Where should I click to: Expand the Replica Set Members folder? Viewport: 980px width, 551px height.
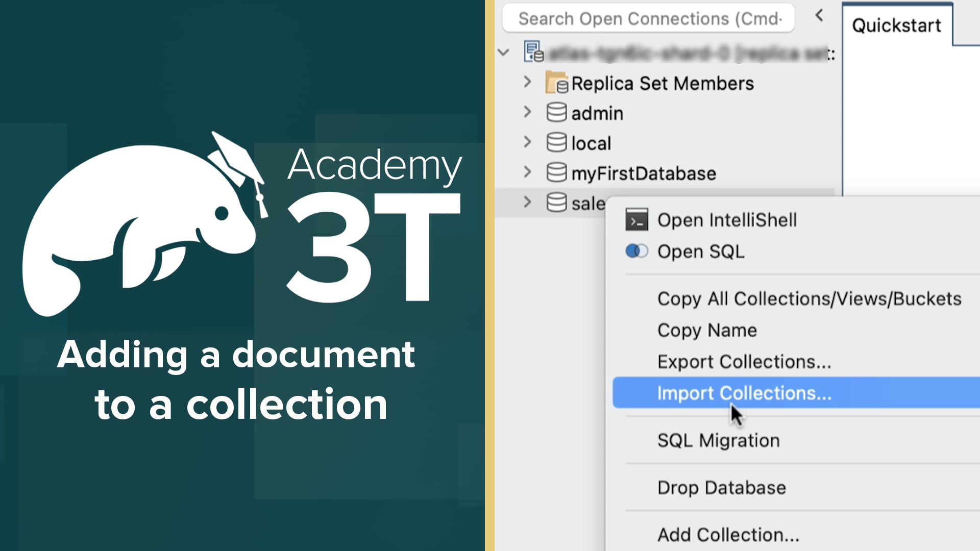[528, 82]
